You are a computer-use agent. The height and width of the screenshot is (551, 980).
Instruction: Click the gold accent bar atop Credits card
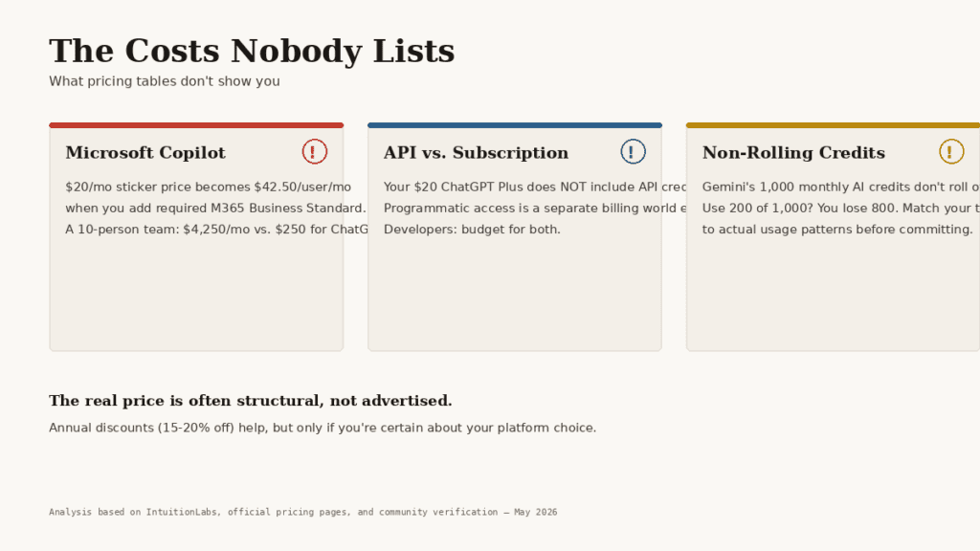coord(834,125)
